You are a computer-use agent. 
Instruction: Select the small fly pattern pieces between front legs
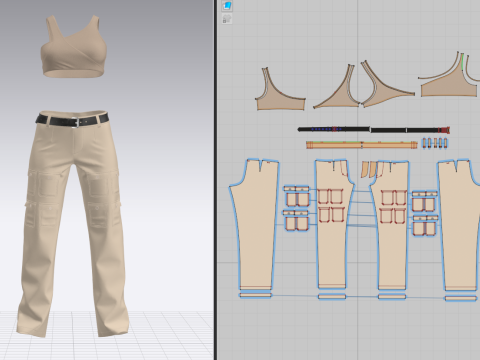tap(369, 169)
